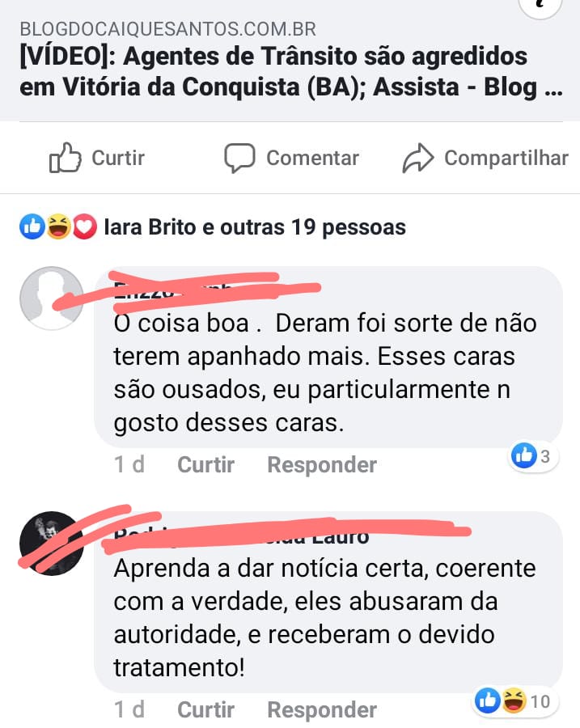Screen dimensions: 580x728
Task: Reply to the second comment with Responder
Action: click(x=322, y=710)
